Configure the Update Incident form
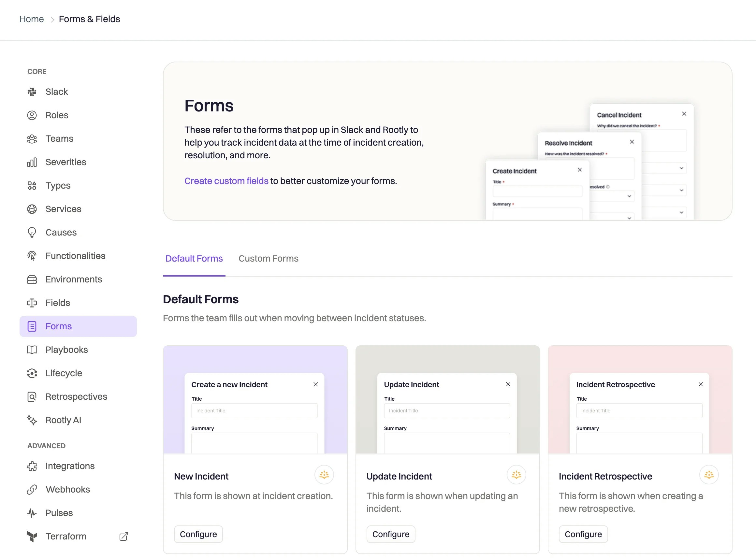This screenshot has height=559, width=756. tap(391, 535)
